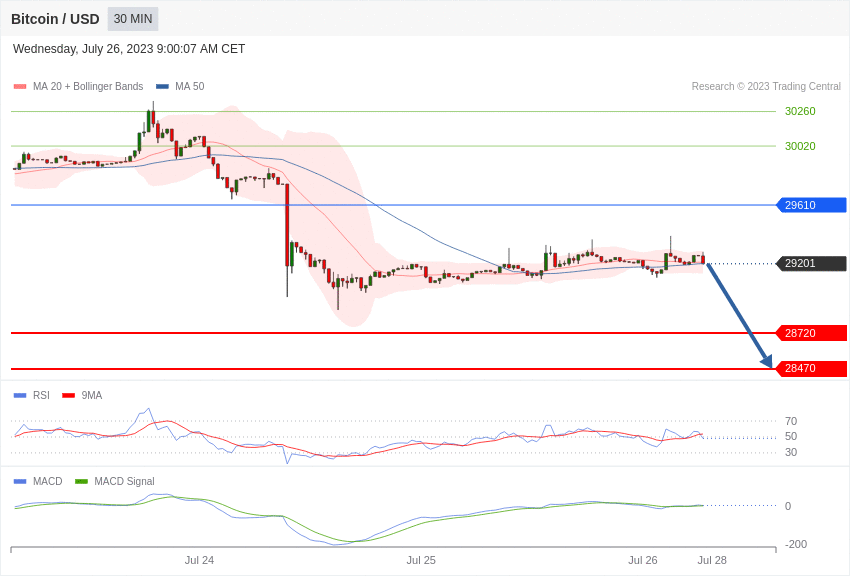The height and width of the screenshot is (576, 850).
Task: Click the RSI 70 axis value
Action: 791,421
